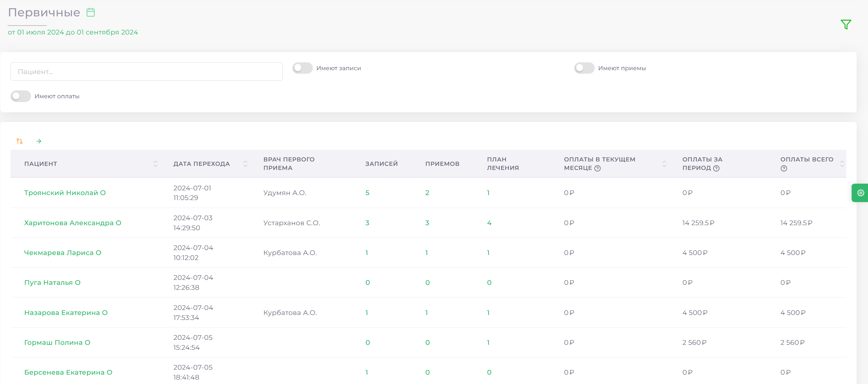868x384 pixels.
Task: Click date 2024-07-01 11:05:29
Action: pos(192,193)
